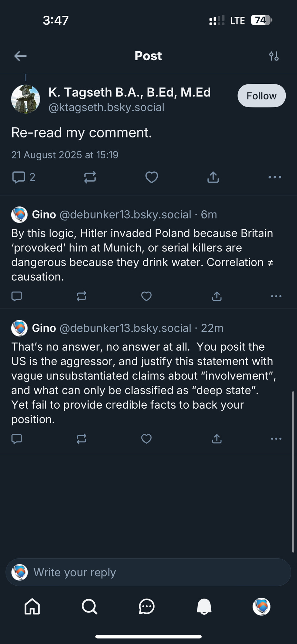Open thread settings sliders icon
Viewport: 297px width, 644px height.
click(274, 56)
